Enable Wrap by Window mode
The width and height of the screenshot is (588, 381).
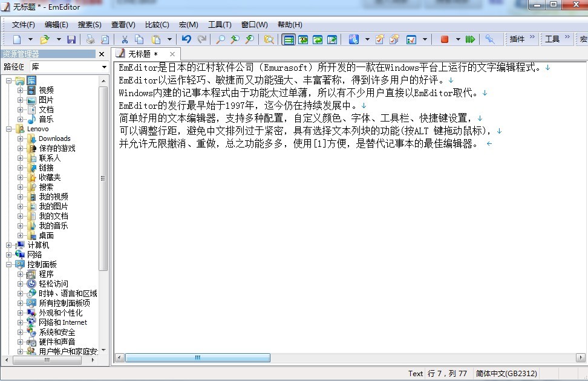[x=318, y=39]
